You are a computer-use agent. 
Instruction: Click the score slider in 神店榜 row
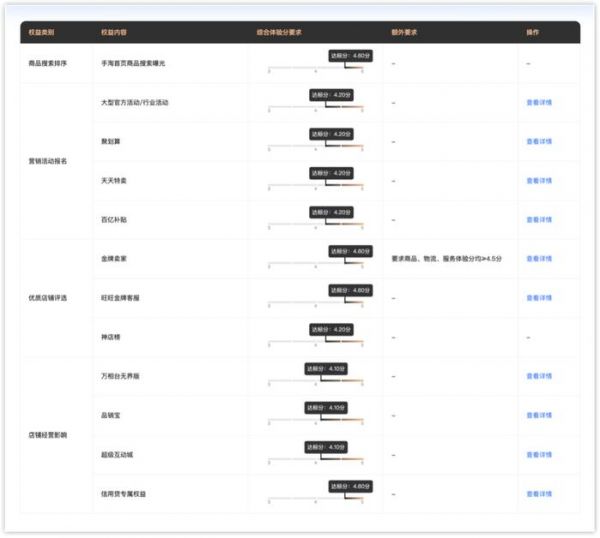(315, 343)
